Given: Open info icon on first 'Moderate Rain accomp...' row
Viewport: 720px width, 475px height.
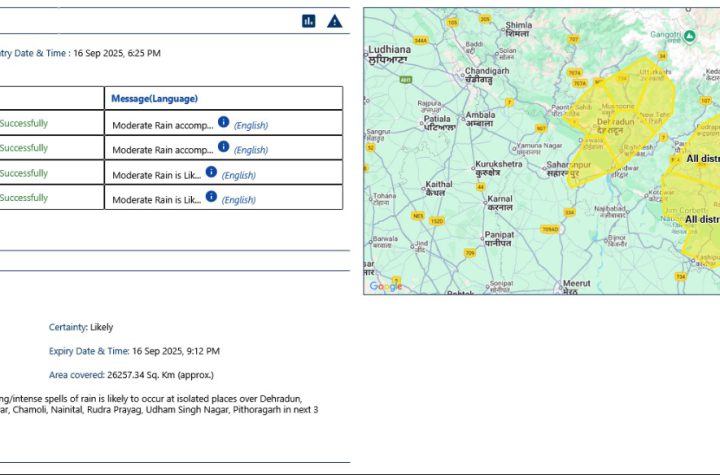Looking at the screenshot, I should click(x=224, y=122).
